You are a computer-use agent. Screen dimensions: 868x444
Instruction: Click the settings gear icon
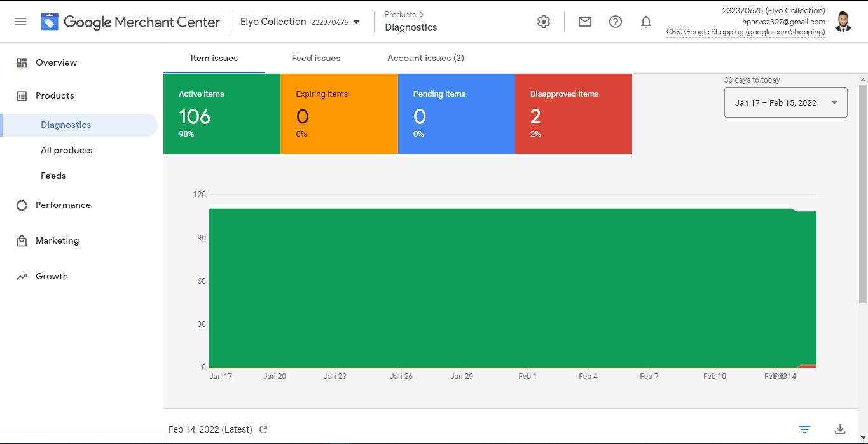coord(543,22)
